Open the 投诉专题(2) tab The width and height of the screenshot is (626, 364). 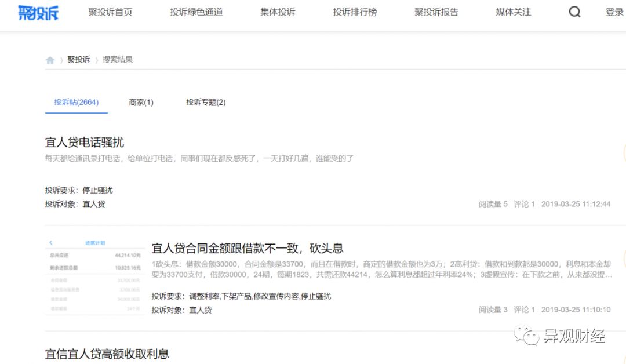click(206, 103)
